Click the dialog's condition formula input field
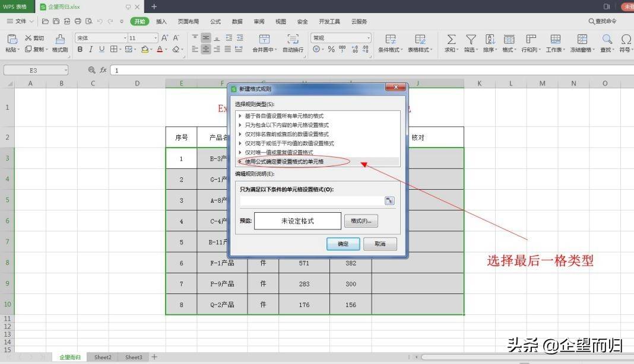The image size is (634, 364). click(x=312, y=201)
